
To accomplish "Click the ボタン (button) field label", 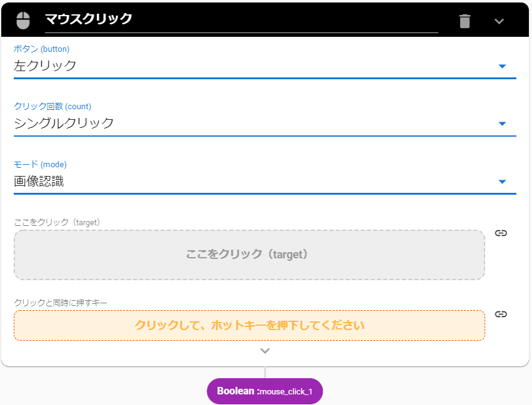I will point(42,49).
